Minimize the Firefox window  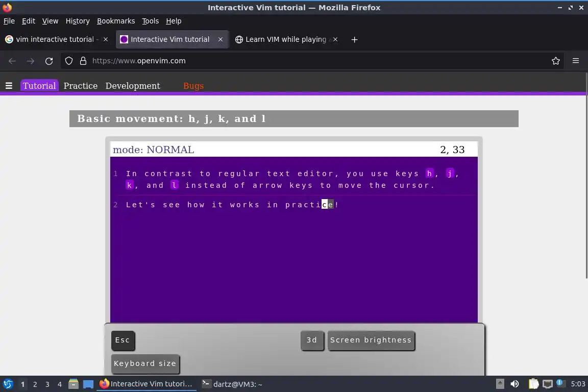point(560,8)
